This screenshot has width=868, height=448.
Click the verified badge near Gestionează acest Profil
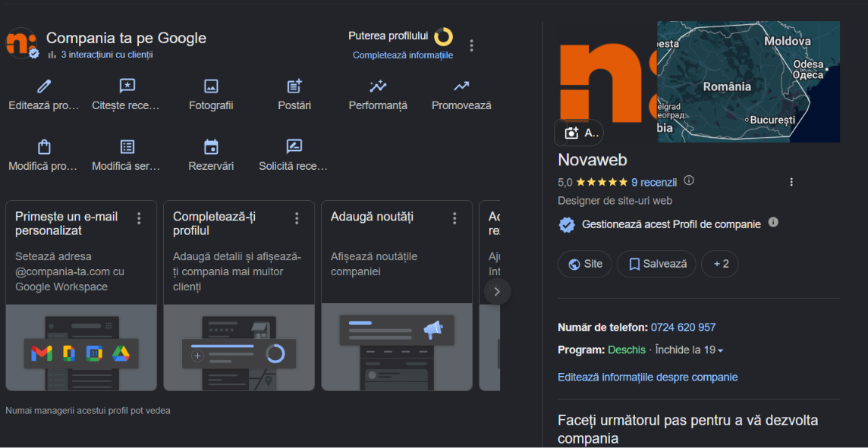[566, 224]
